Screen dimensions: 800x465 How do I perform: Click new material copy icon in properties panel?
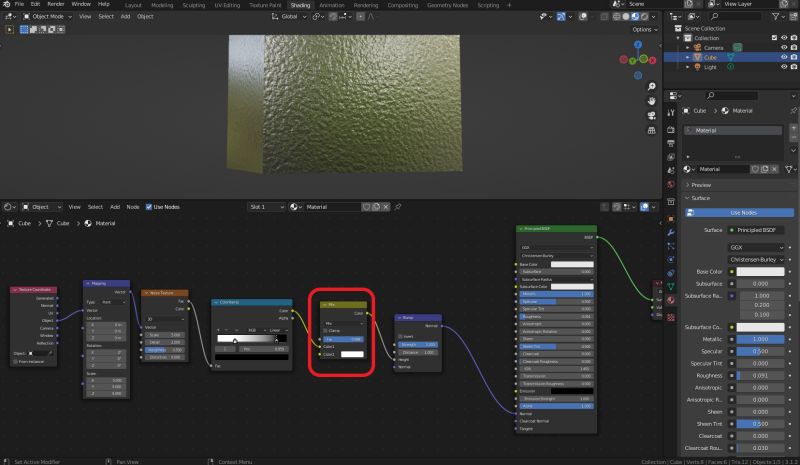765,169
